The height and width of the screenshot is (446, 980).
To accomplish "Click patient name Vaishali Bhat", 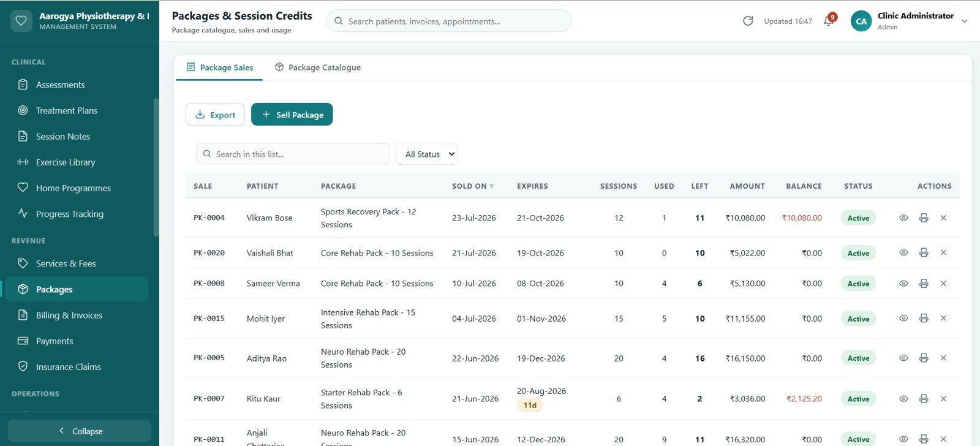I will pos(270,253).
